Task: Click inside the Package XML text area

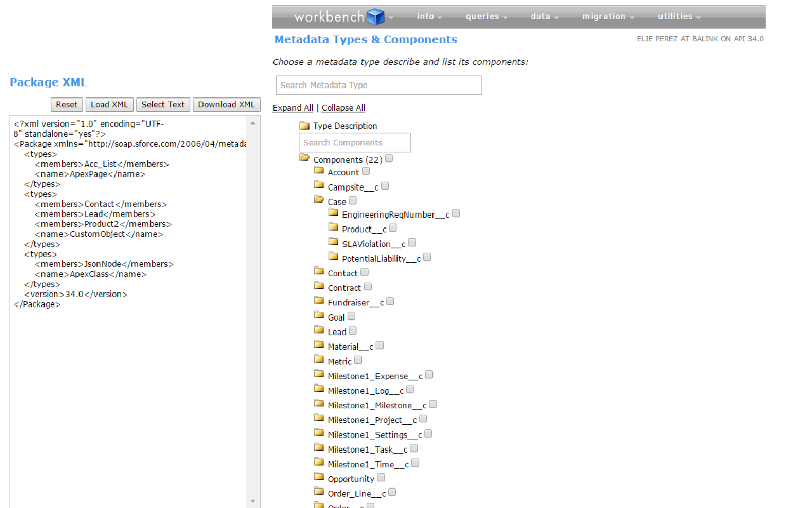Action: coord(129,312)
